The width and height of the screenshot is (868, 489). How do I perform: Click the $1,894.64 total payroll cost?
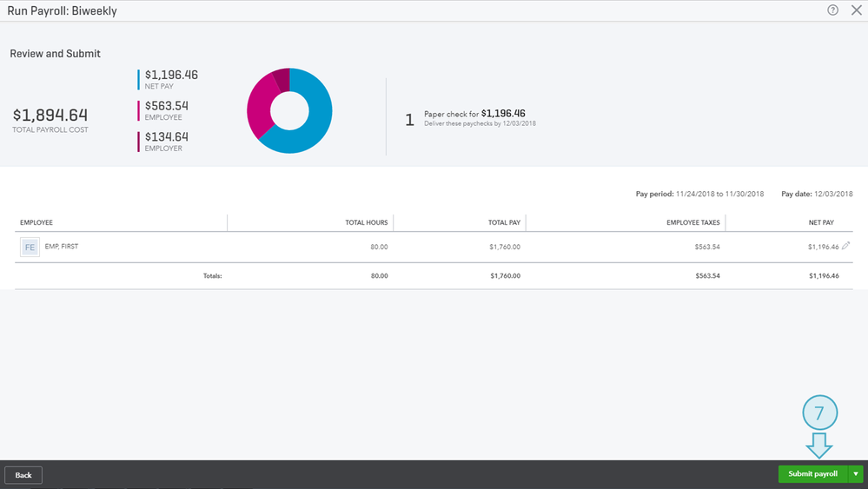tap(50, 115)
